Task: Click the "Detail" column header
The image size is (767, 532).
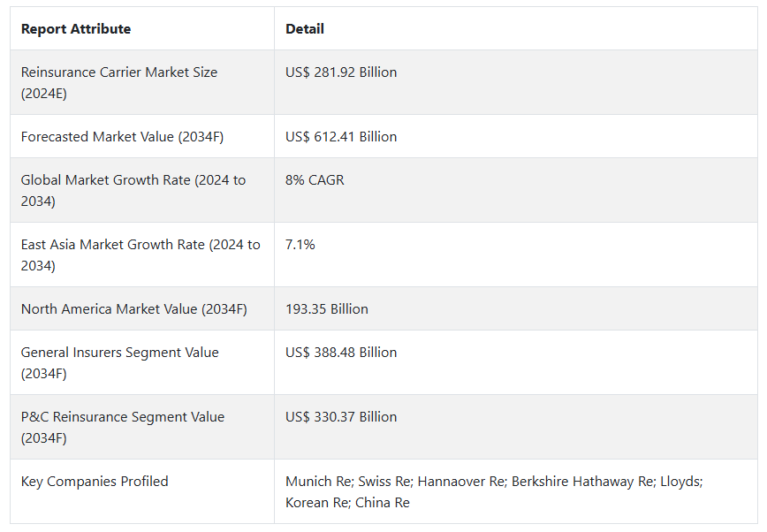Action: click(305, 29)
